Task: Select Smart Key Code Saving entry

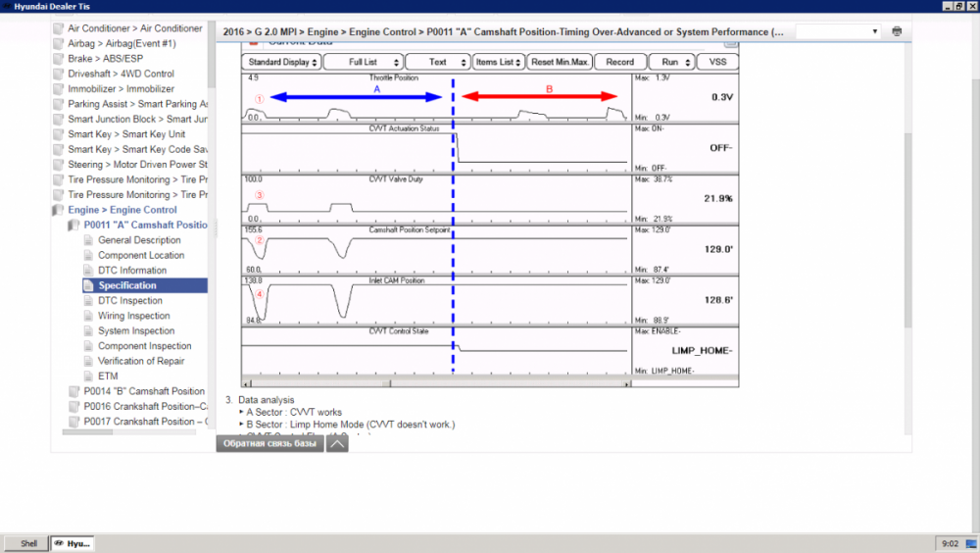Action: 137,149
